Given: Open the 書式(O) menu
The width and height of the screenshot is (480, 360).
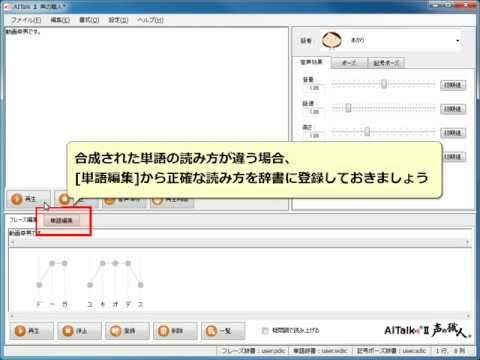Looking at the screenshot, I should 89,20.
